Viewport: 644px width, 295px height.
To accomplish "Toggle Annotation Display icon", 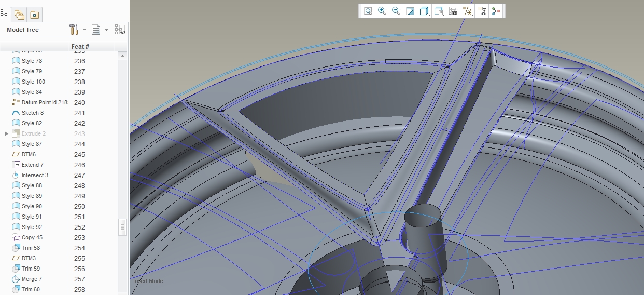I will 482,11.
